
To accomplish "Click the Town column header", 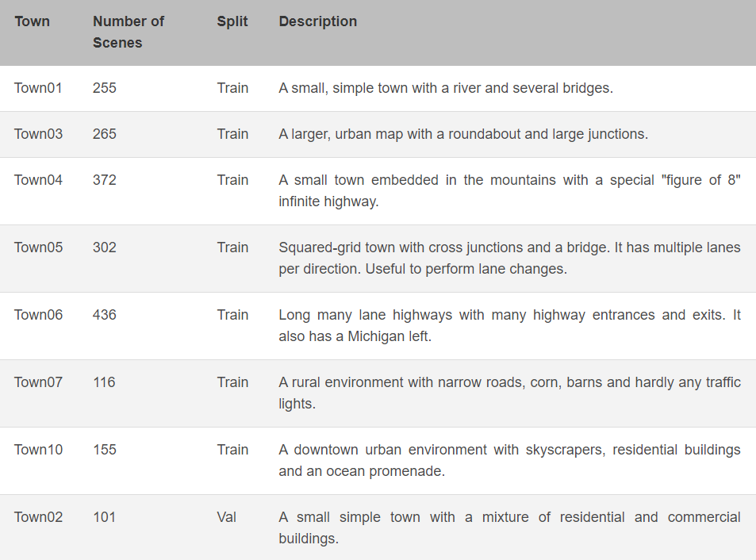I will 32,22.
